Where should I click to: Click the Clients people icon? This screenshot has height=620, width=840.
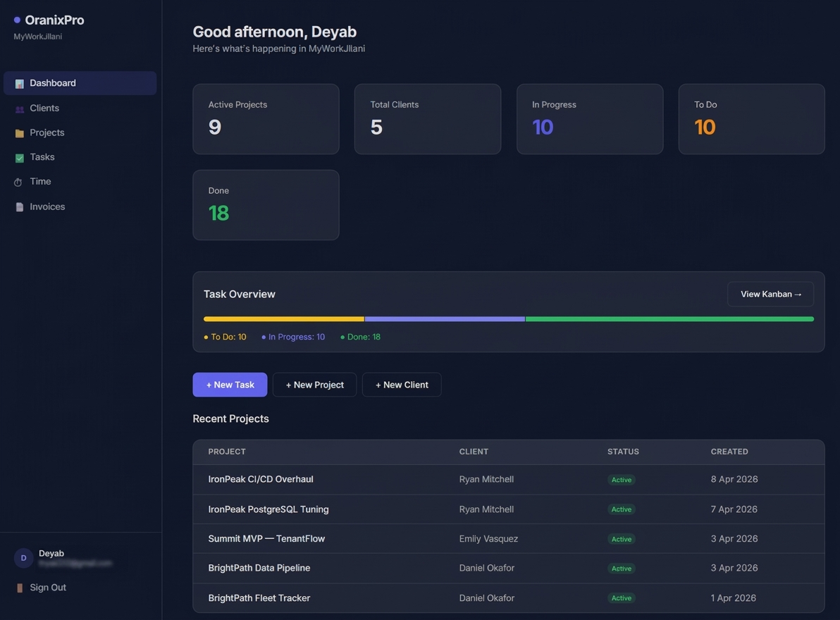tap(19, 108)
